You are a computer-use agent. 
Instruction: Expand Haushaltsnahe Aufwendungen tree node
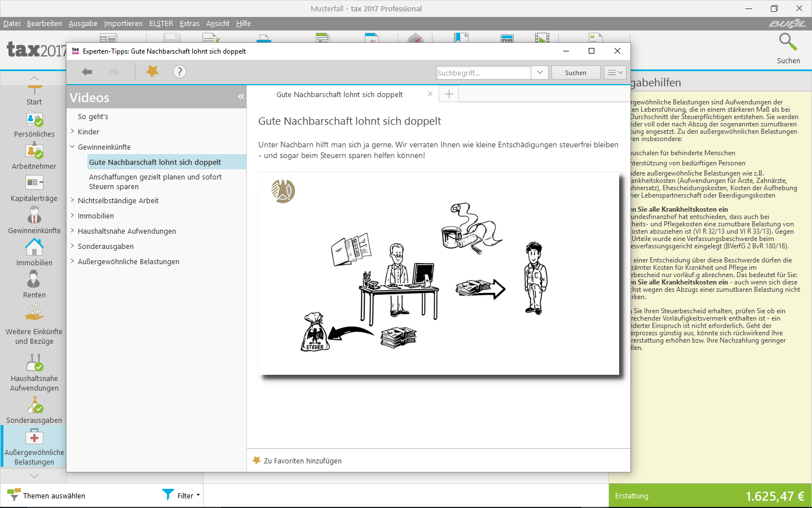click(73, 231)
